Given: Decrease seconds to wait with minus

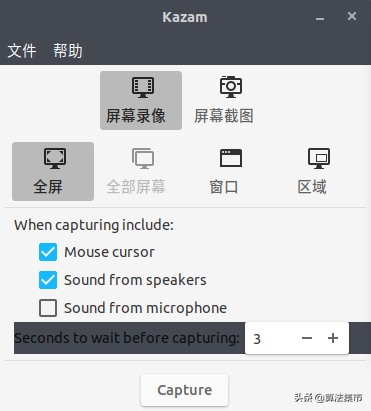Looking at the screenshot, I should [x=307, y=338].
